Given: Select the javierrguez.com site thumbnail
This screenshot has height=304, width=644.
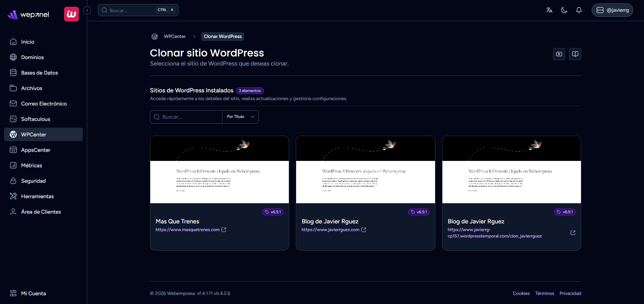Looking at the screenshot, I should click(x=366, y=170).
